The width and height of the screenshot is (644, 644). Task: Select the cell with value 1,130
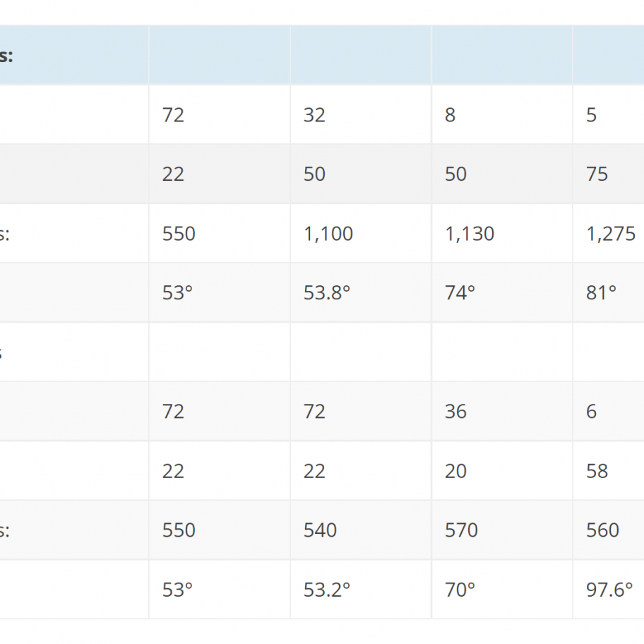[x=502, y=233]
